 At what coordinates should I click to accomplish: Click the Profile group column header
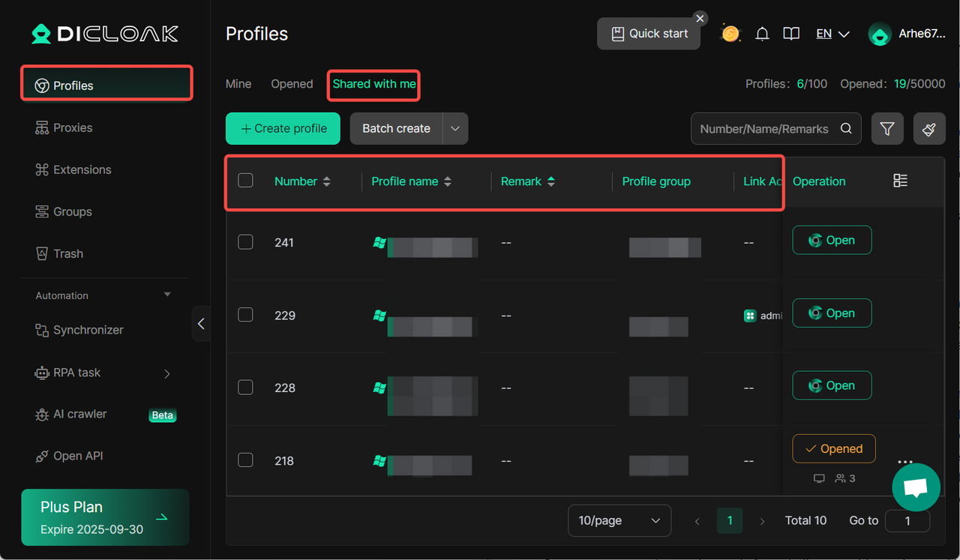[656, 181]
